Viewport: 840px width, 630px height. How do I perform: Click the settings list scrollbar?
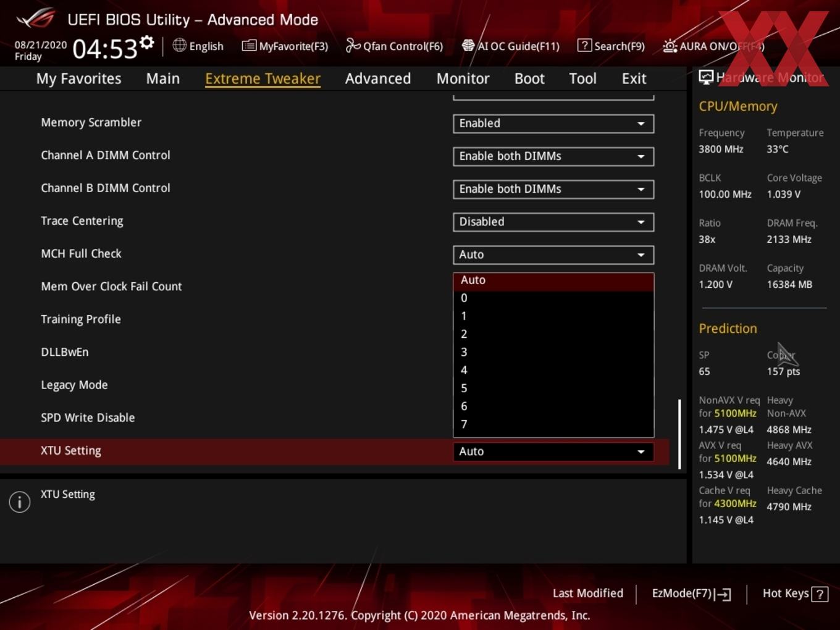[x=679, y=434]
